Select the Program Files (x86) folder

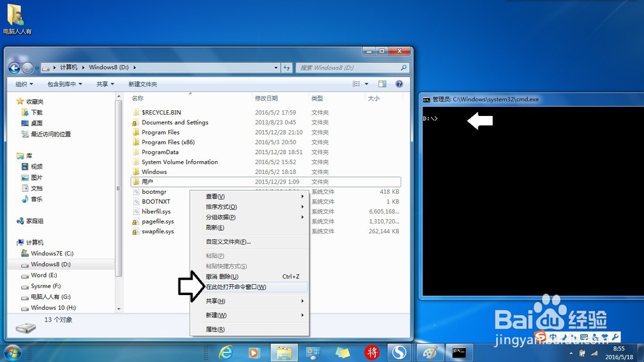168,142
